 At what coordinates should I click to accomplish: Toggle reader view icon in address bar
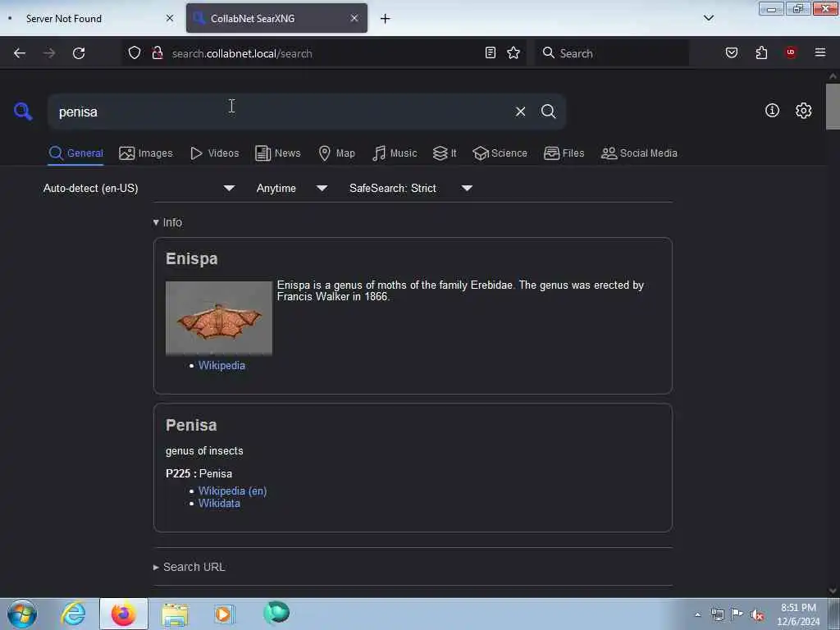coord(491,53)
